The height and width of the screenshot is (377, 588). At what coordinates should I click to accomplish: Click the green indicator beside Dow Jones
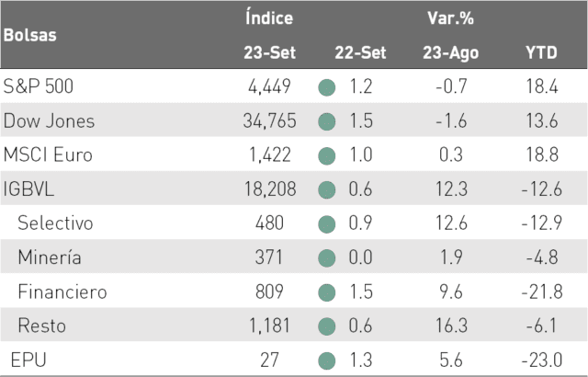click(x=327, y=122)
